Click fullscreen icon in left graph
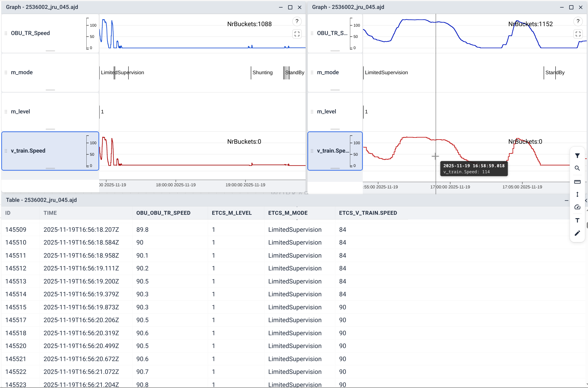Viewport: 588px width, 388px height. click(x=297, y=34)
